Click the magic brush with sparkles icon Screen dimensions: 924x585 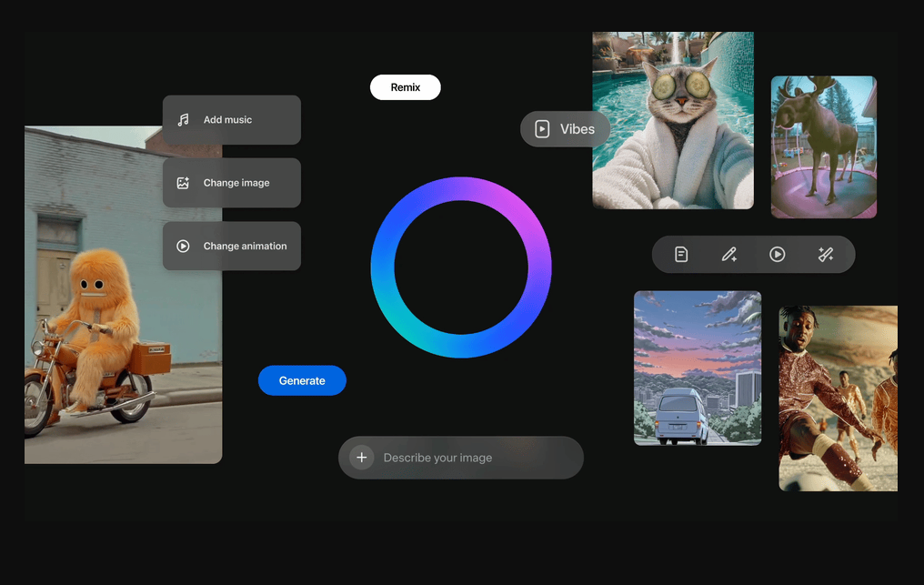click(826, 255)
